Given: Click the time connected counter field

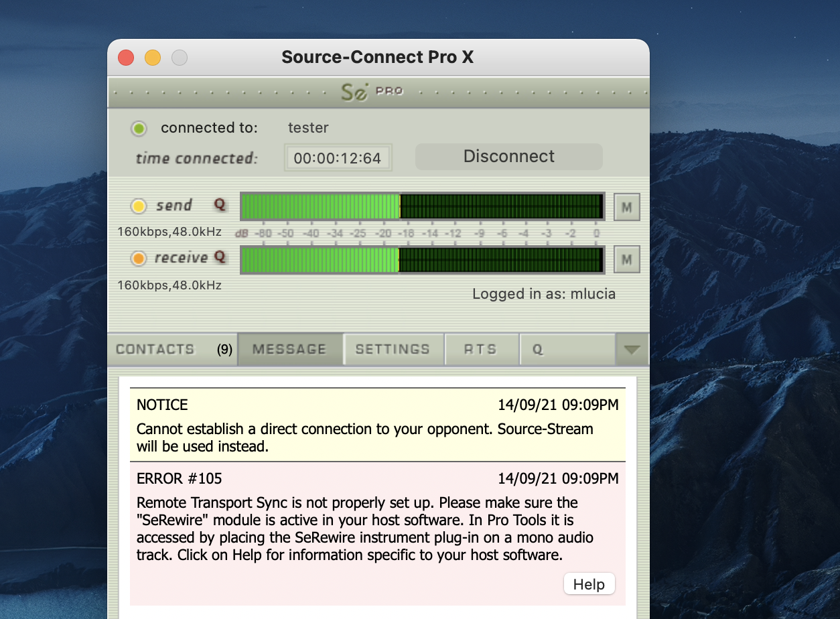Looking at the screenshot, I should pos(338,158).
